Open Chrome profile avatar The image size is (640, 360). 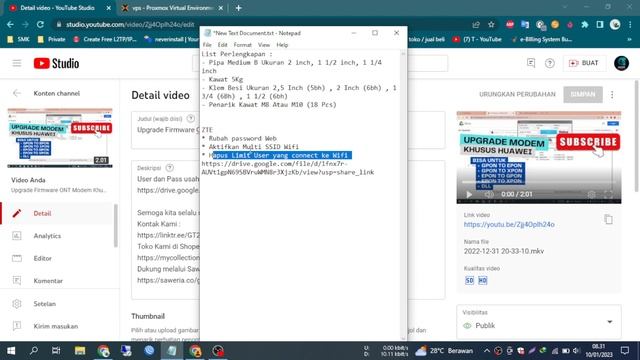pos(615,24)
